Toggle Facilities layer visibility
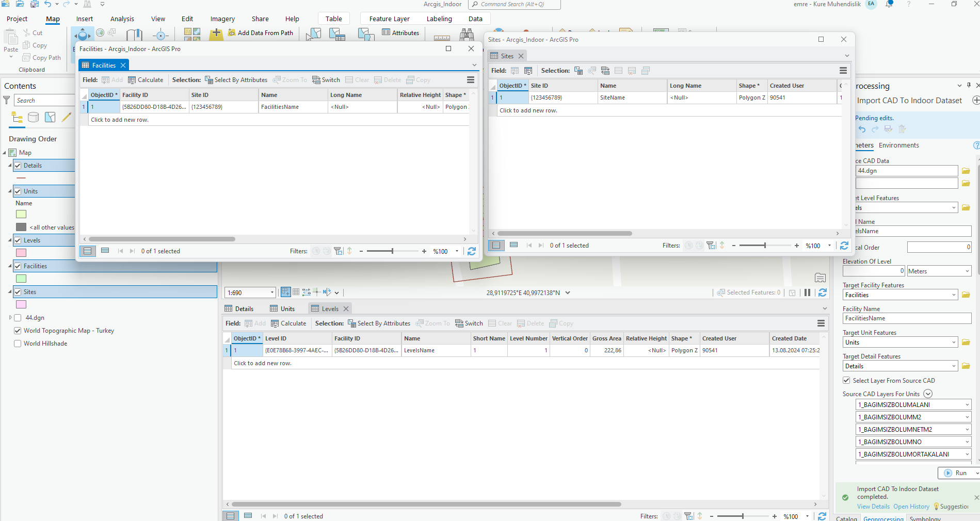This screenshot has height=521, width=980. tap(18, 266)
